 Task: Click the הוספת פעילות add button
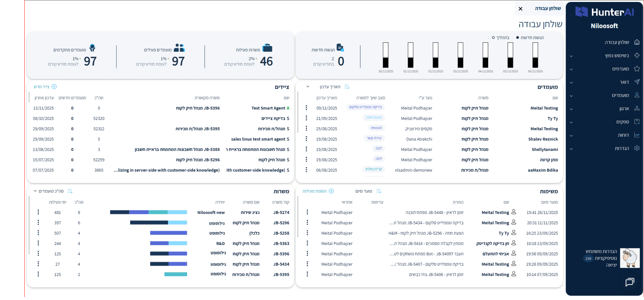click(x=318, y=191)
